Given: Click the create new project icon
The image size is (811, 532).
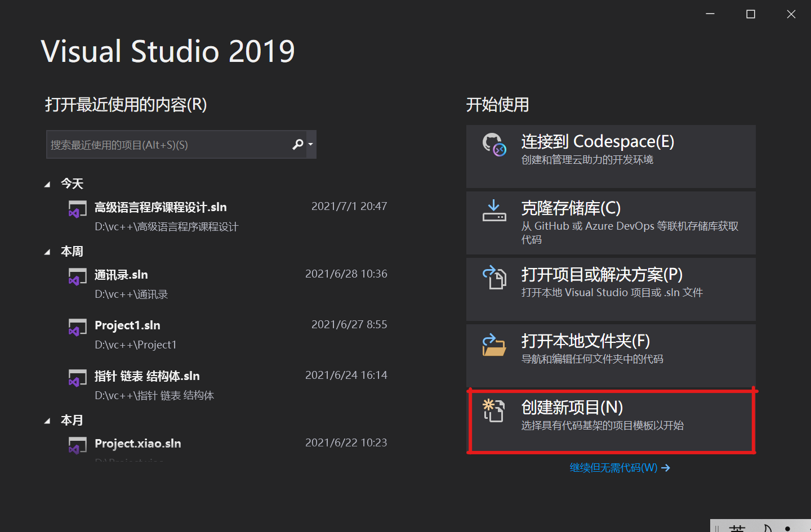Looking at the screenshot, I should tap(493, 410).
